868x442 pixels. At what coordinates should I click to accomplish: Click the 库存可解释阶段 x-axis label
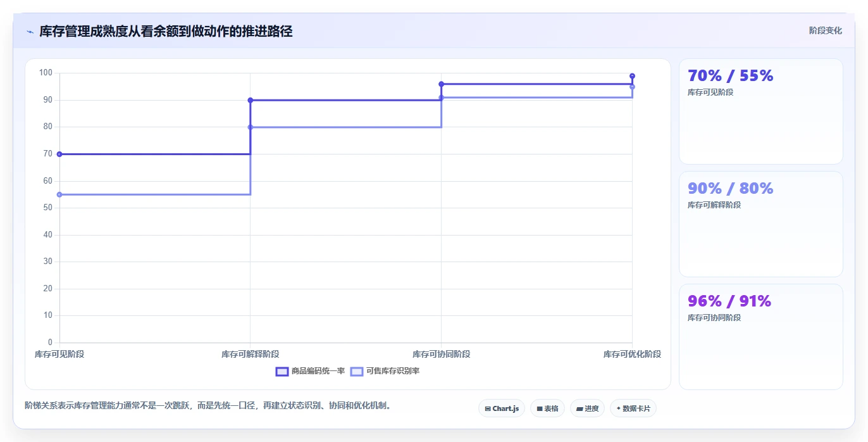click(x=251, y=354)
